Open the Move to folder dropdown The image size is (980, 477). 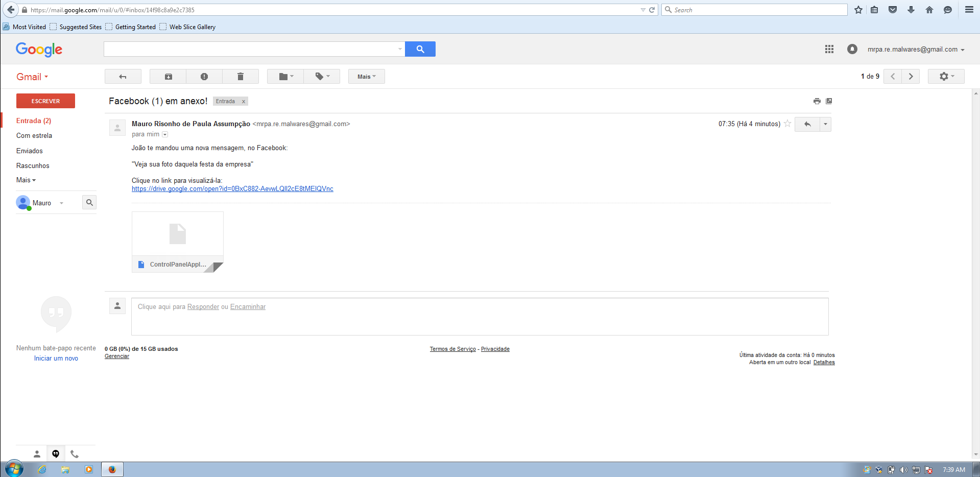[285, 77]
